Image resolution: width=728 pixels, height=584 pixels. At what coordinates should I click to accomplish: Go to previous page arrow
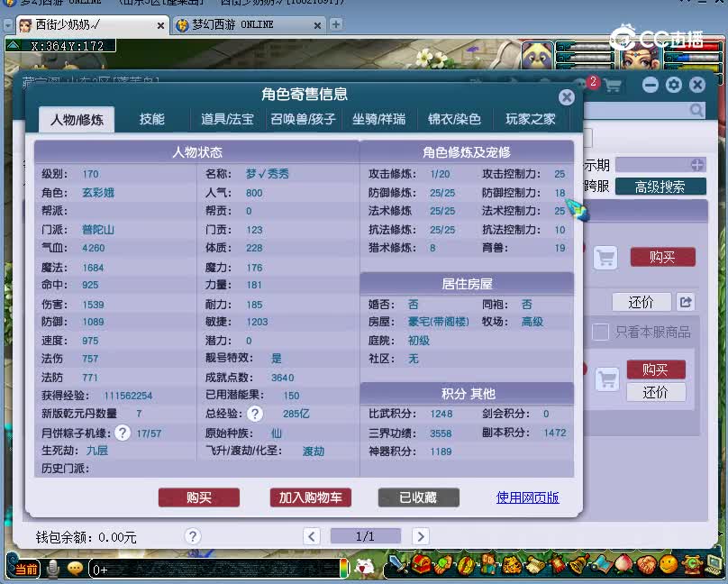click(312, 536)
